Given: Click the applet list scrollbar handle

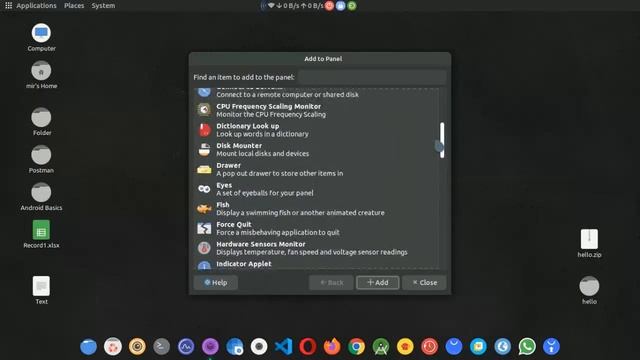Looking at the screenshot, I should 442,140.
